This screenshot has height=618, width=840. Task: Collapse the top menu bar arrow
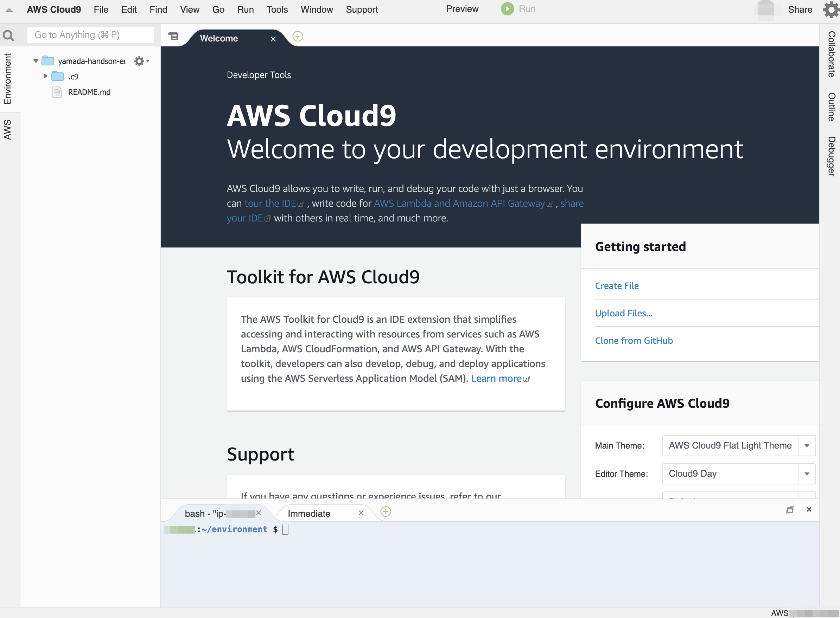pyautogui.click(x=9, y=10)
